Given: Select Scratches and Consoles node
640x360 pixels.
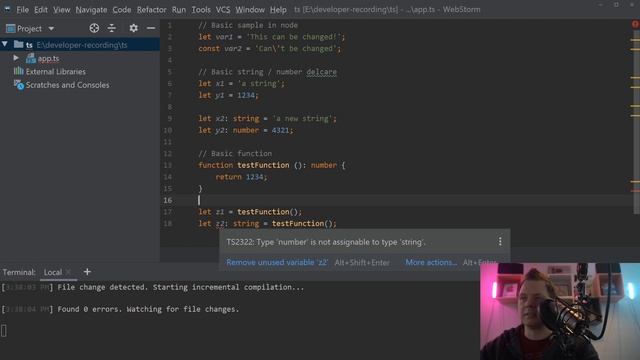Looking at the screenshot, I should click(x=67, y=85).
